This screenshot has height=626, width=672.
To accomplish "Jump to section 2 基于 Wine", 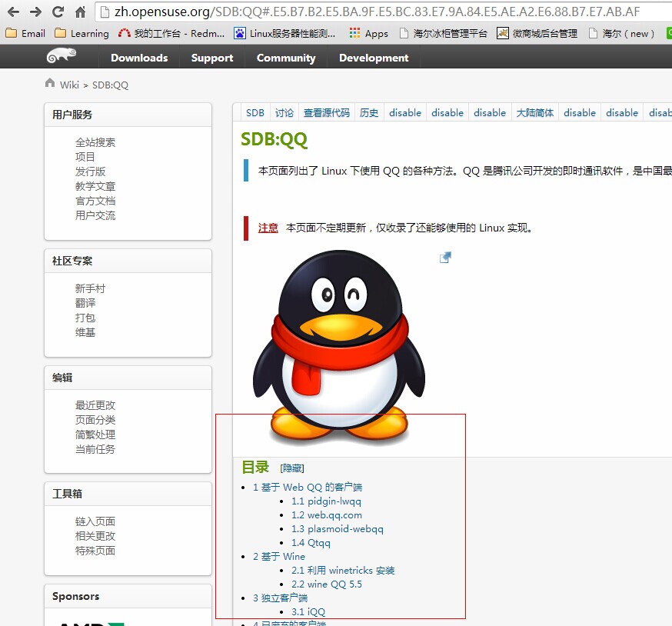I will [x=279, y=557].
